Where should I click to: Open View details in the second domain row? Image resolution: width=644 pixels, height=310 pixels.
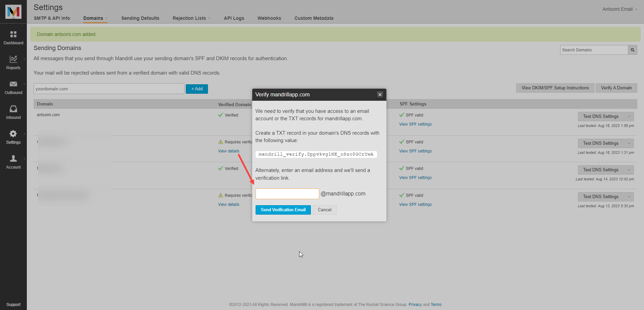coord(229,151)
